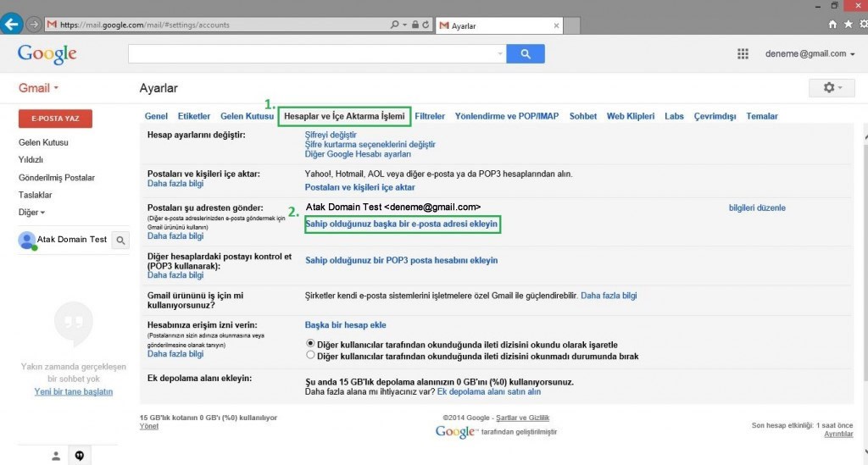Select mark conversation as read option

pos(310,344)
